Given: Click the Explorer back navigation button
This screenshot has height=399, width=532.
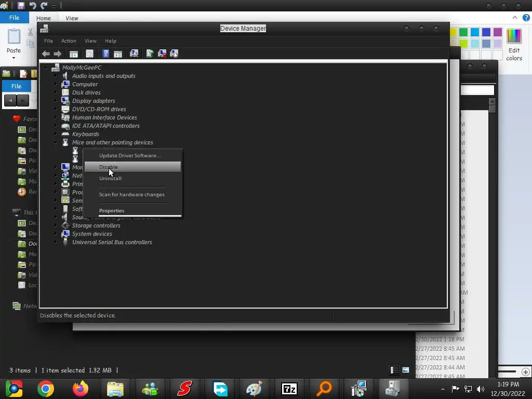Looking at the screenshot, I should click(10, 100).
